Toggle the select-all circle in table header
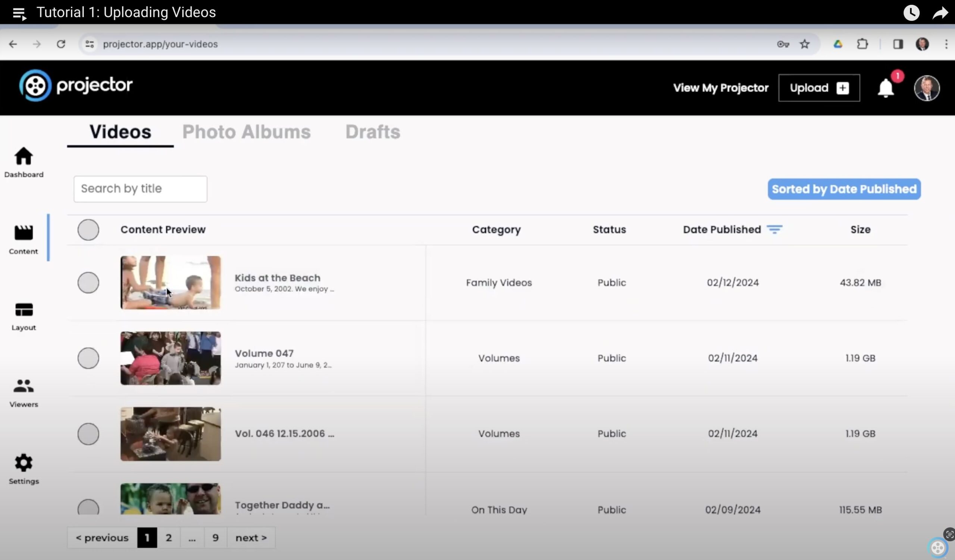Screen dimensions: 955x560 click(x=88, y=230)
